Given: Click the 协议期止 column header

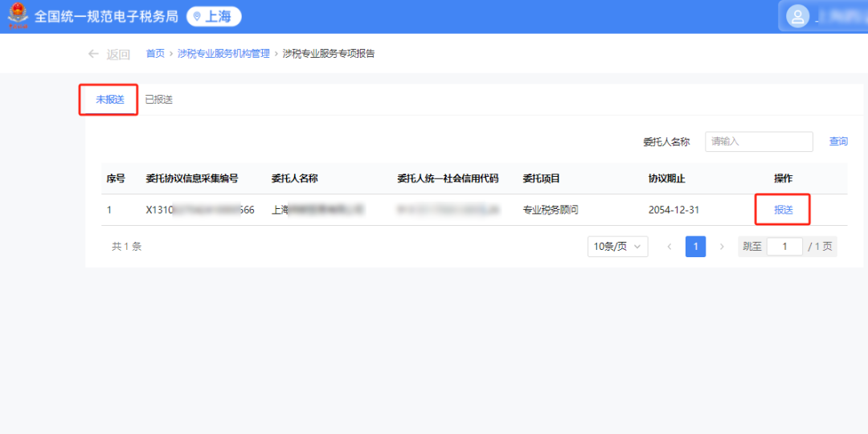Looking at the screenshot, I should click(x=666, y=178).
